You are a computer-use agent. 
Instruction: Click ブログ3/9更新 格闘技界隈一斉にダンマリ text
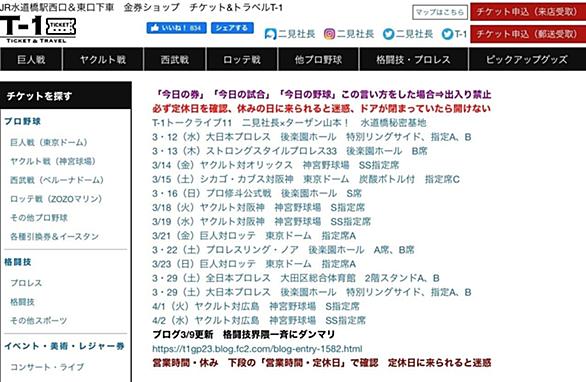(x=244, y=335)
